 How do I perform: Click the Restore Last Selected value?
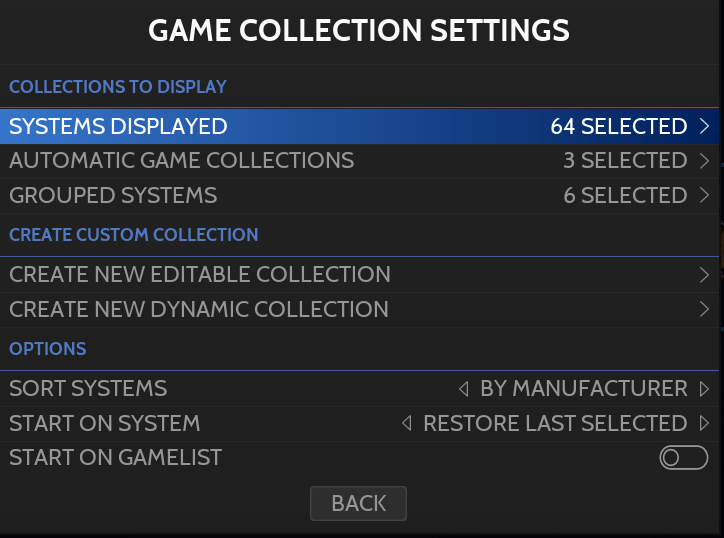555,423
